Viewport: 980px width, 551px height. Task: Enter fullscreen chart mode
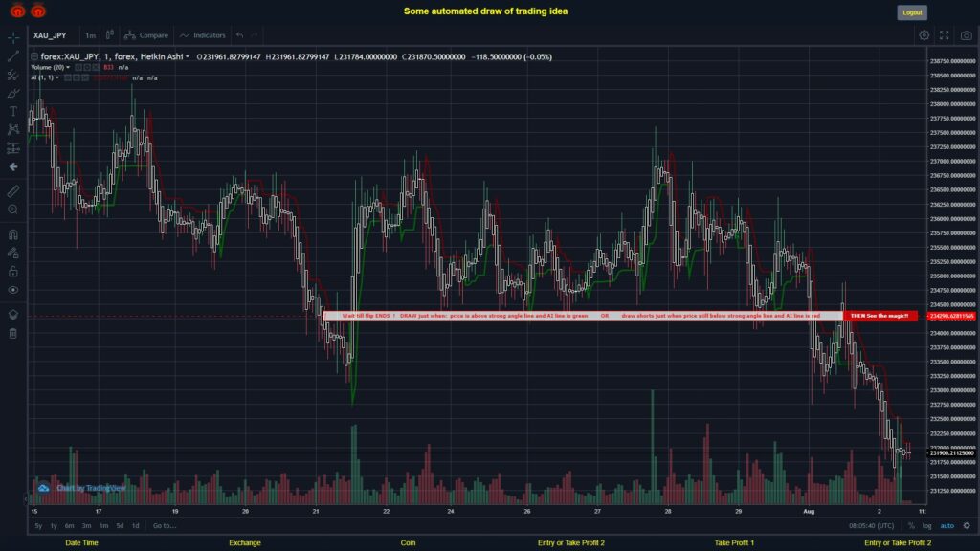click(x=945, y=35)
